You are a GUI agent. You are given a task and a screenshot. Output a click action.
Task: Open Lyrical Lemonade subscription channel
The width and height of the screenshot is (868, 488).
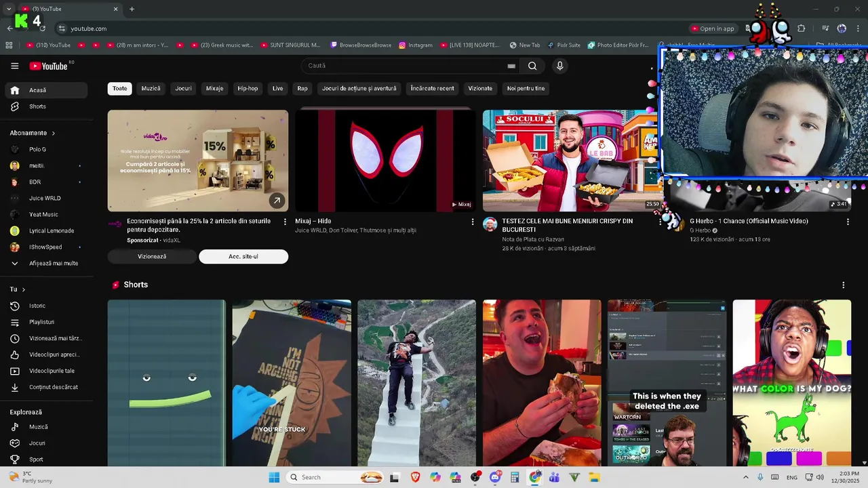click(47, 230)
